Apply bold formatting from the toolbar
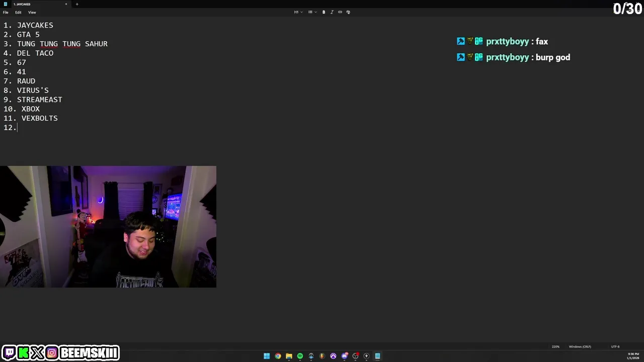644x362 pixels. pyautogui.click(x=324, y=12)
